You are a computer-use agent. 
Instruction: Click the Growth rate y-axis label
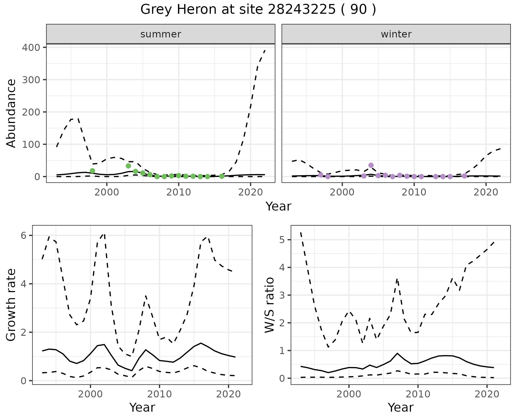11,305
